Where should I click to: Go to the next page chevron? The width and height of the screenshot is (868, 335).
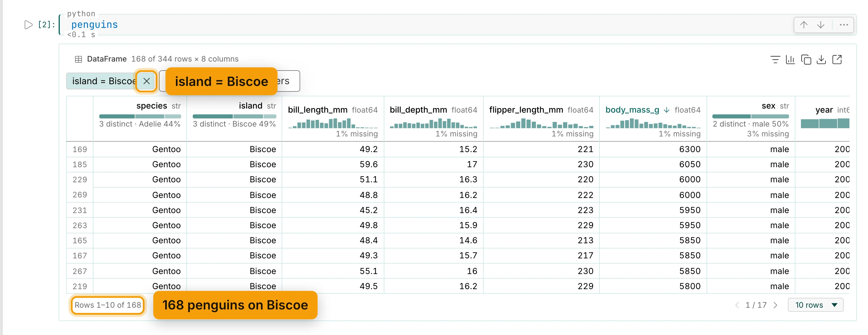tap(775, 305)
